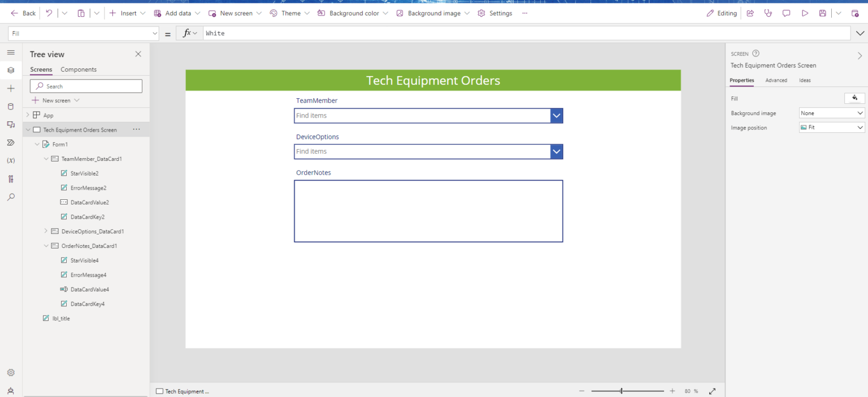
Task: Publish the app using the publish icon
Action: [855, 13]
